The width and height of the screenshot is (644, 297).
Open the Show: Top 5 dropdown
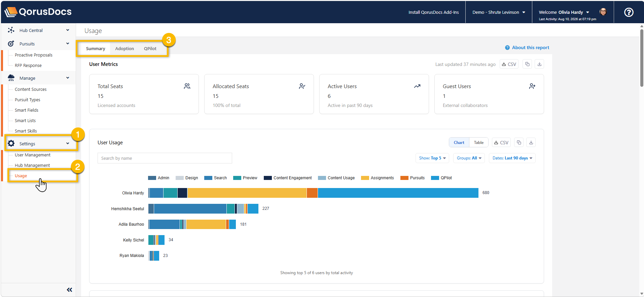point(432,158)
